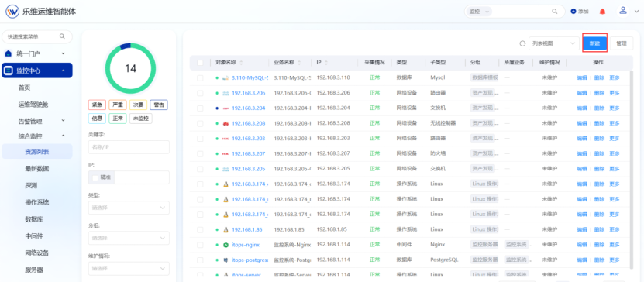Expand the 告警管理 submenu chevron
The image size is (644, 282).
[x=64, y=120]
